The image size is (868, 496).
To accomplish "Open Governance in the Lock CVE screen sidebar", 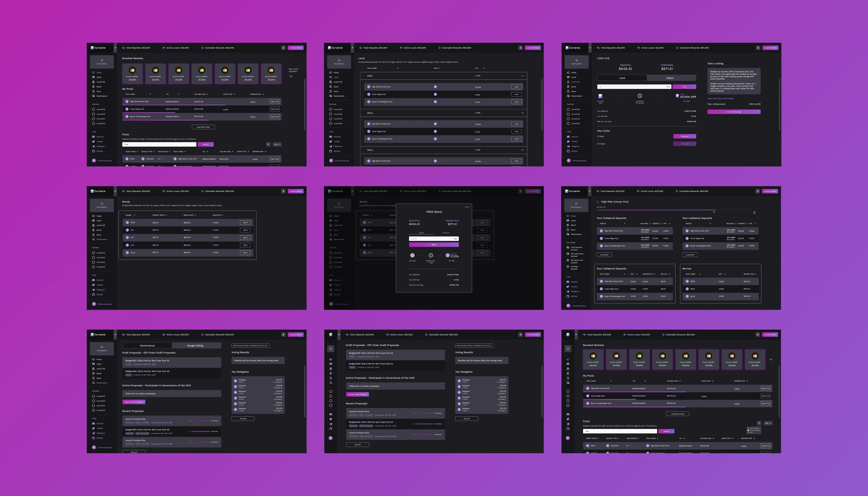I will pyautogui.click(x=575, y=96).
